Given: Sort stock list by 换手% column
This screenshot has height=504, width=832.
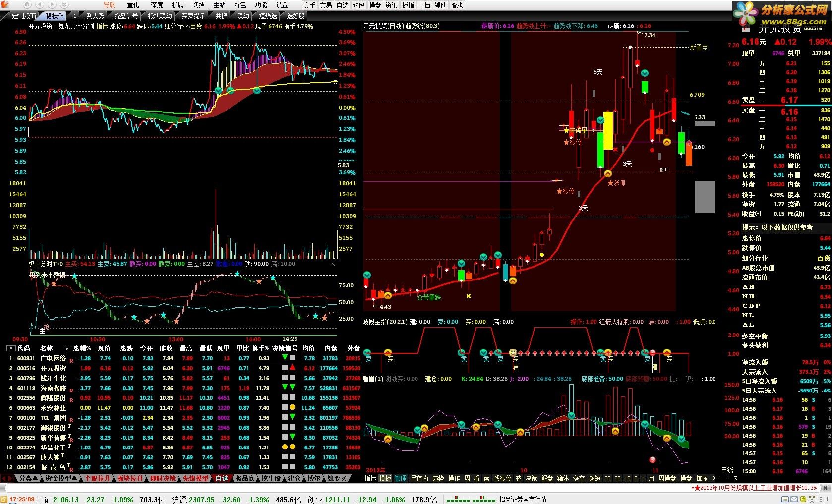Looking at the screenshot, I should pyautogui.click(x=260, y=348).
